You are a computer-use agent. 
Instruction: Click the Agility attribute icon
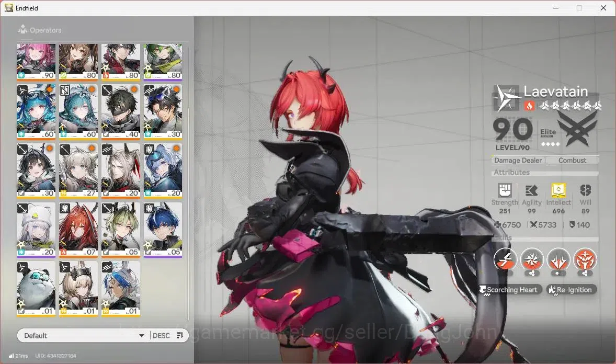click(531, 191)
